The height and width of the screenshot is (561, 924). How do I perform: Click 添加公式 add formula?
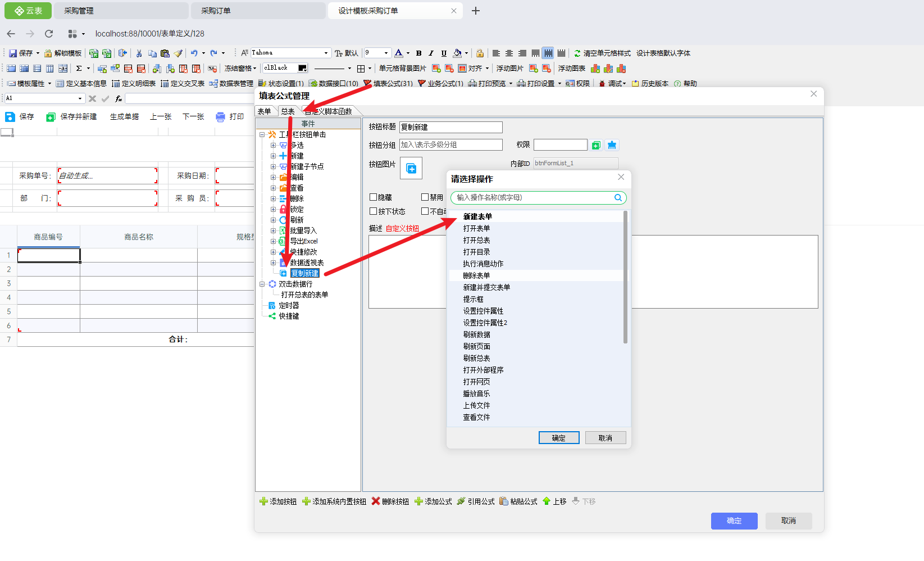point(433,501)
